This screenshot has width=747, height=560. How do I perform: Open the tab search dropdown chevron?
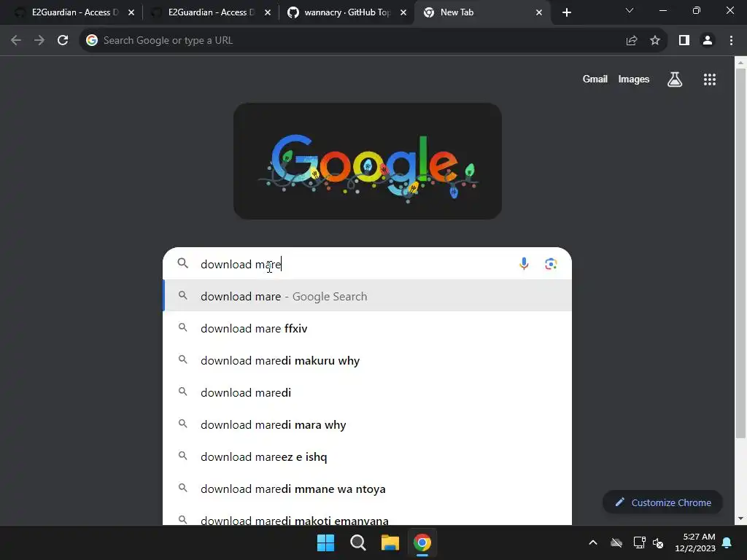[x=630, y=10]
